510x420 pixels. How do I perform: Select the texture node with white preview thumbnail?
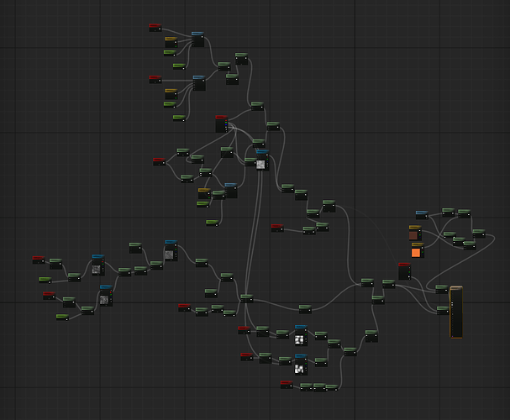pyautogui.click(x=262, y=160)
